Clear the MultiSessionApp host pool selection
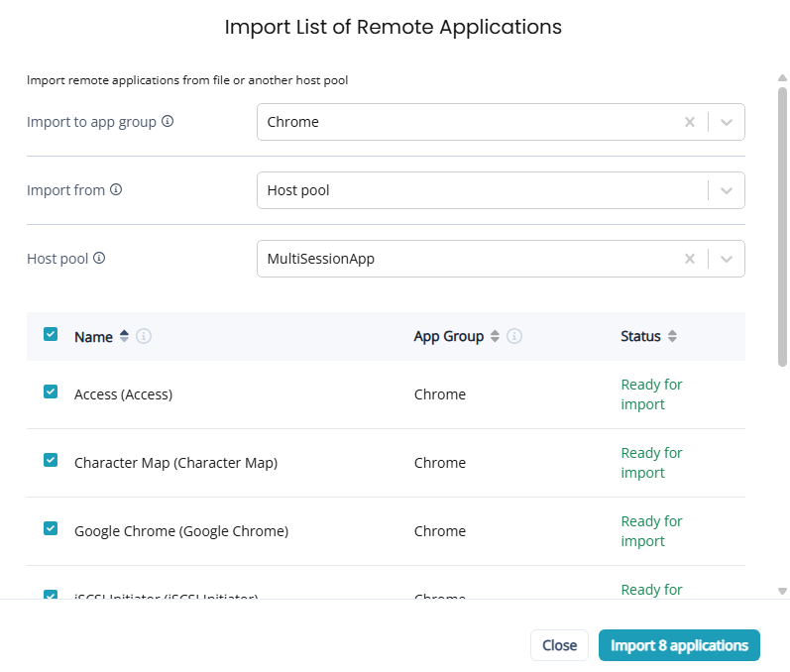Screen dimensions: 790x672 (690, 259)
